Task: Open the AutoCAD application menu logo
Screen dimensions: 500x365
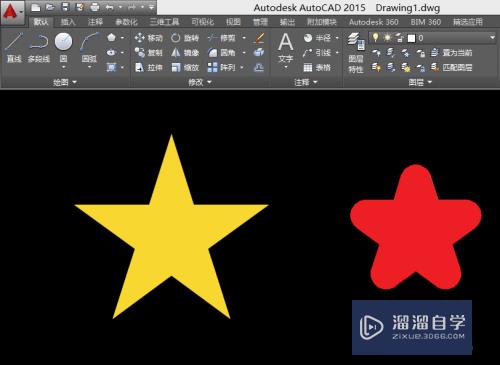Action: [x=12, y=12]
